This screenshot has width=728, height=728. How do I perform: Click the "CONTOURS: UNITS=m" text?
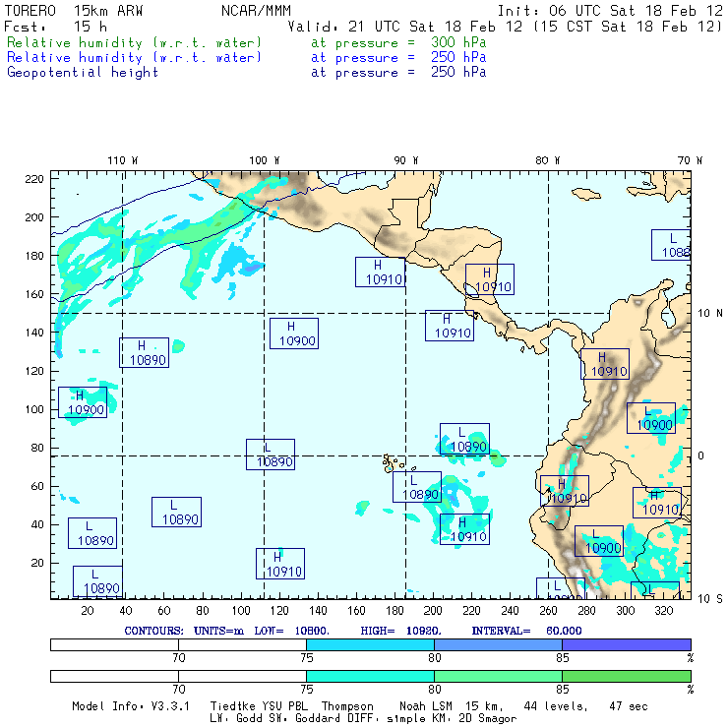[184, 631]
